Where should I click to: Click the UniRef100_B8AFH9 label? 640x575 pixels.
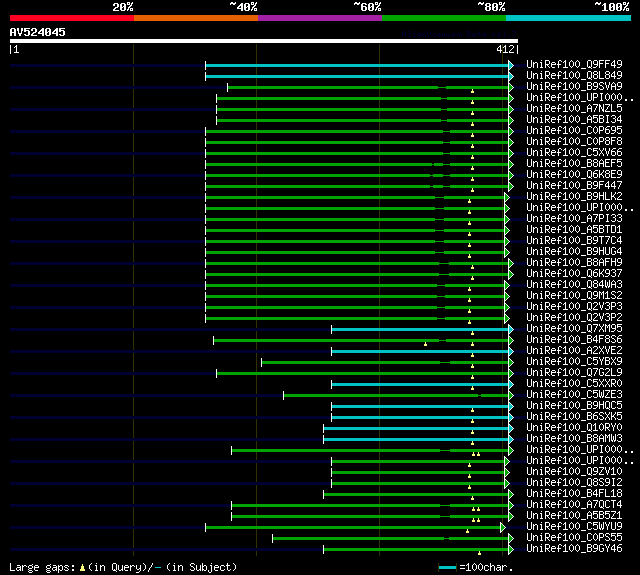click(x=574, y=263)
